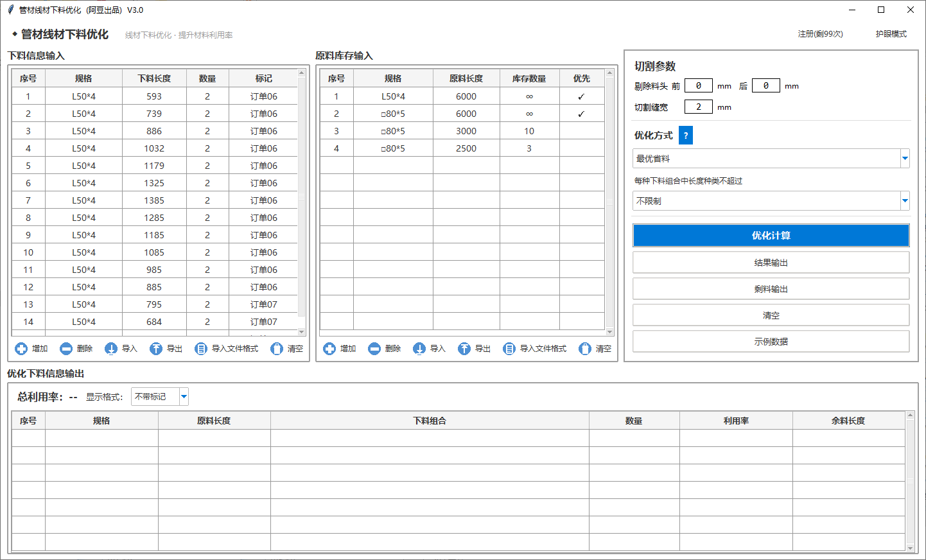The height and width of the screenshot is (560, 926).
Task: Select the cell with length 593
Action: coord(154,96)
